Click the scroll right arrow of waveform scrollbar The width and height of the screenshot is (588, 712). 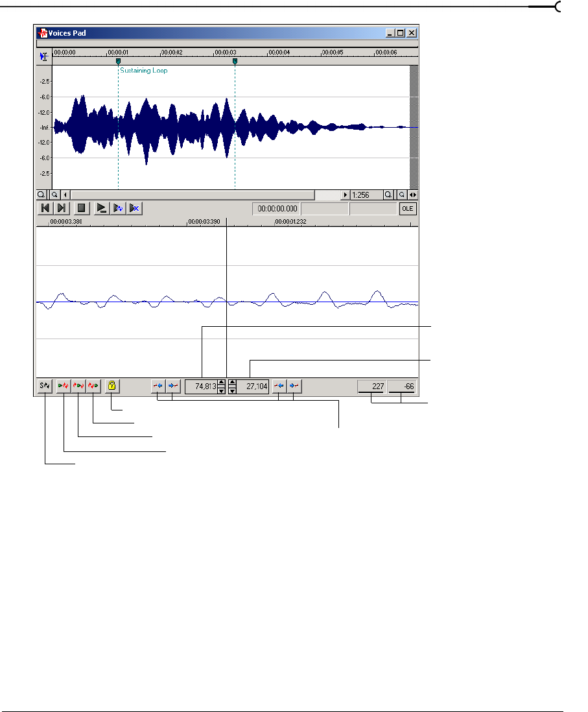(345, 195)
